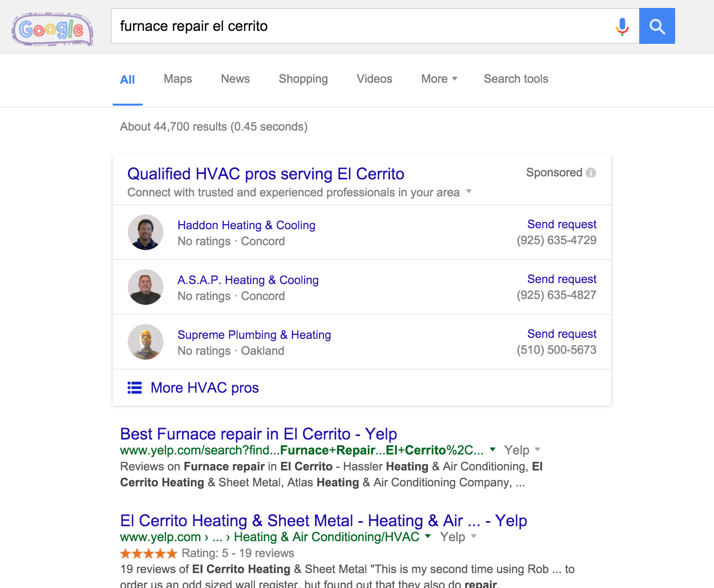Viewport: 714px width, 588px height.
Task: Open the More dropdown menu
Action: click(439, 79)
